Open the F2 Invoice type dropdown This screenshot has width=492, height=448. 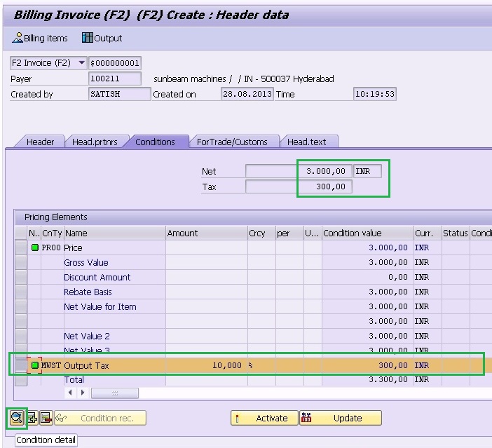[x=81, y=63]
